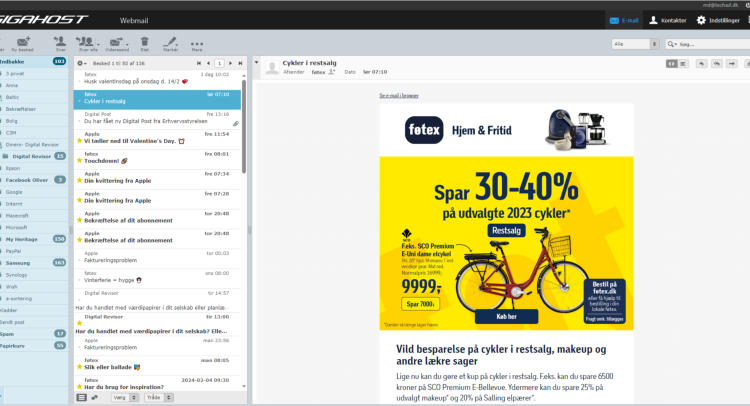Viewport: 750px width, 406px height.
Task: Open the Indstillinger settings tab
Action: [x=718, y=20]
